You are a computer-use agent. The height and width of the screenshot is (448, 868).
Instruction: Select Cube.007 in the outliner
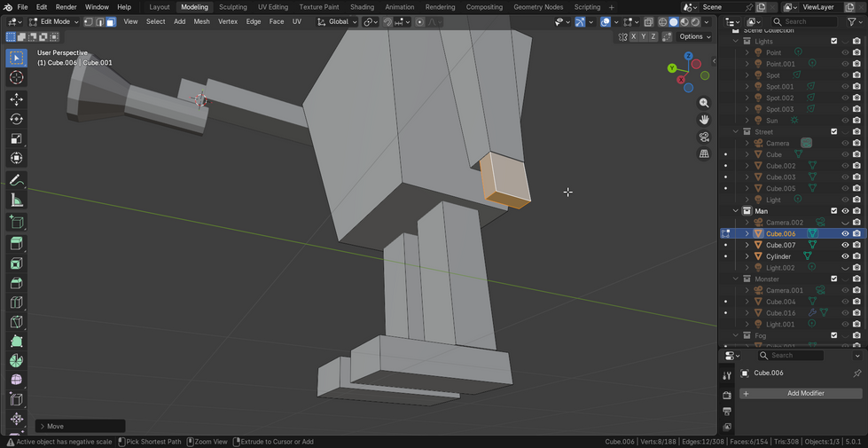780,246
